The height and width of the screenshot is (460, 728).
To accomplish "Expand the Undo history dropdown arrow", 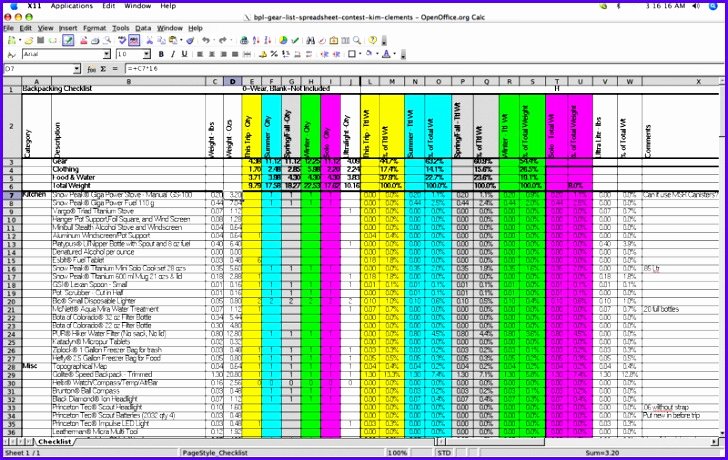I will point(214,40).
